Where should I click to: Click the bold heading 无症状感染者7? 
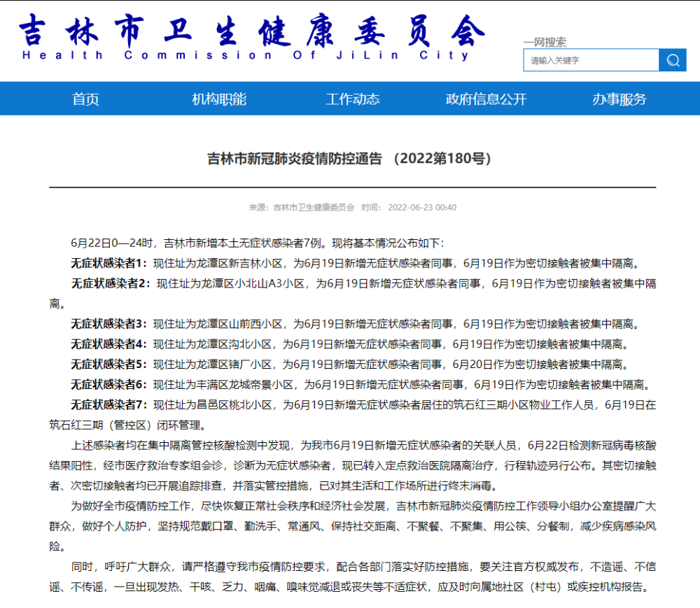(108, 405)
